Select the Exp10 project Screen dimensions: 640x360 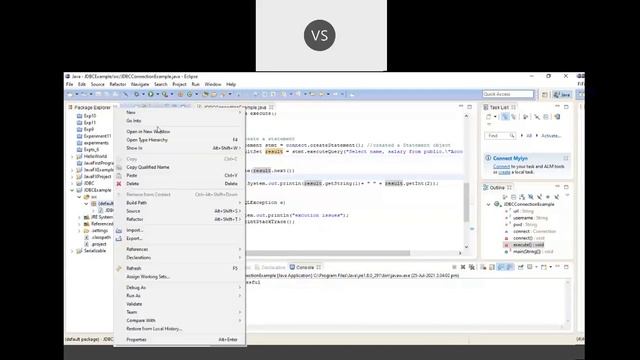click(87, 116)
